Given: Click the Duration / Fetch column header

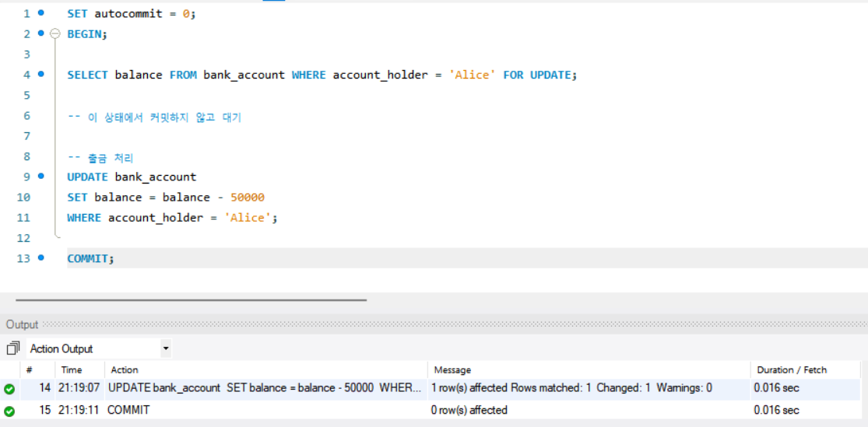Looking at the screenshot, I should click(x=791, y=370).
